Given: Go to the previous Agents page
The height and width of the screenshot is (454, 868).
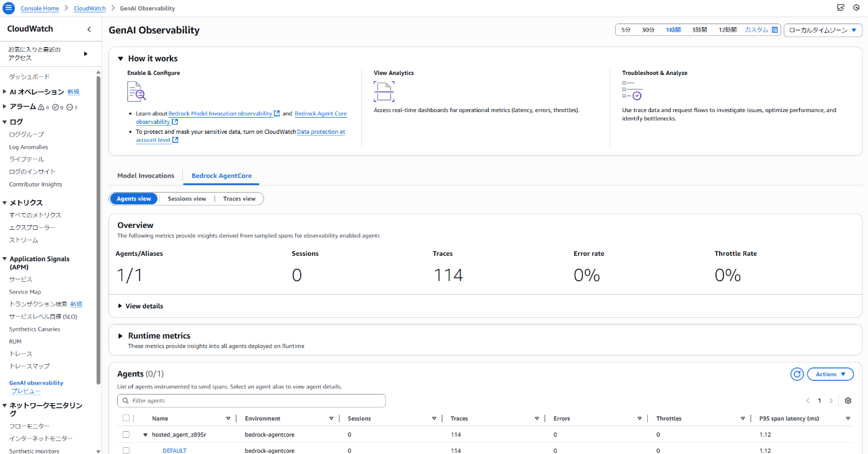Looking at the screenshot, I should (808, 401).
